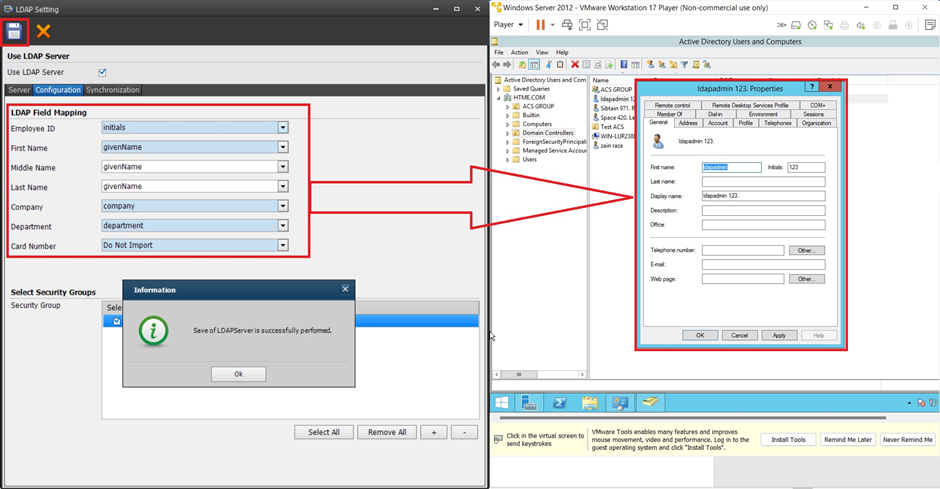The height and width of the screenshot is (489, 940).
Task: Click the Install Tools button
Action: click(788, 440)
